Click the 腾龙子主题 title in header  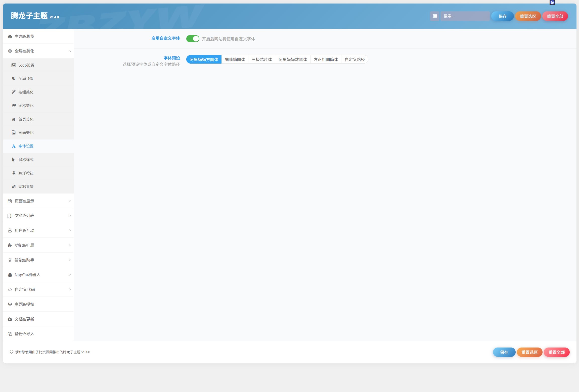29,16
